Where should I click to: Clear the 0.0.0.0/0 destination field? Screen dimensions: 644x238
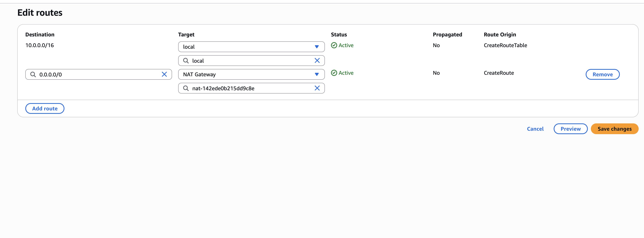[164, 74]
